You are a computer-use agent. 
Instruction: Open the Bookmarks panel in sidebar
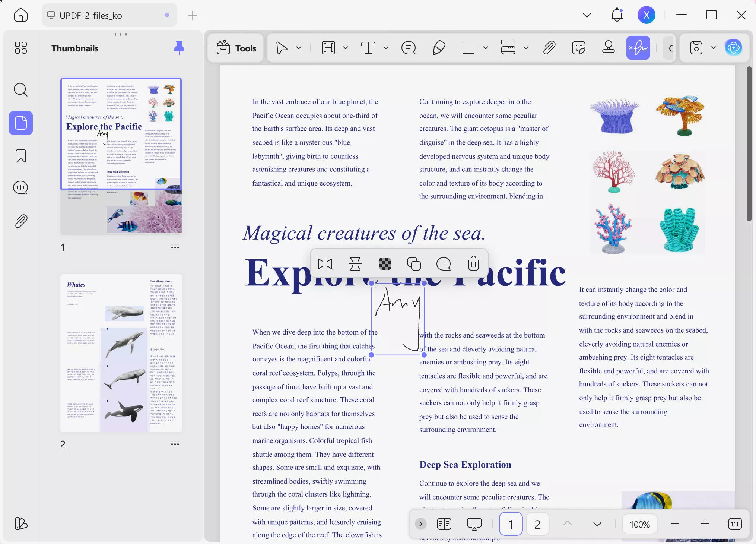pyautogui.click(x=21, y=156)
